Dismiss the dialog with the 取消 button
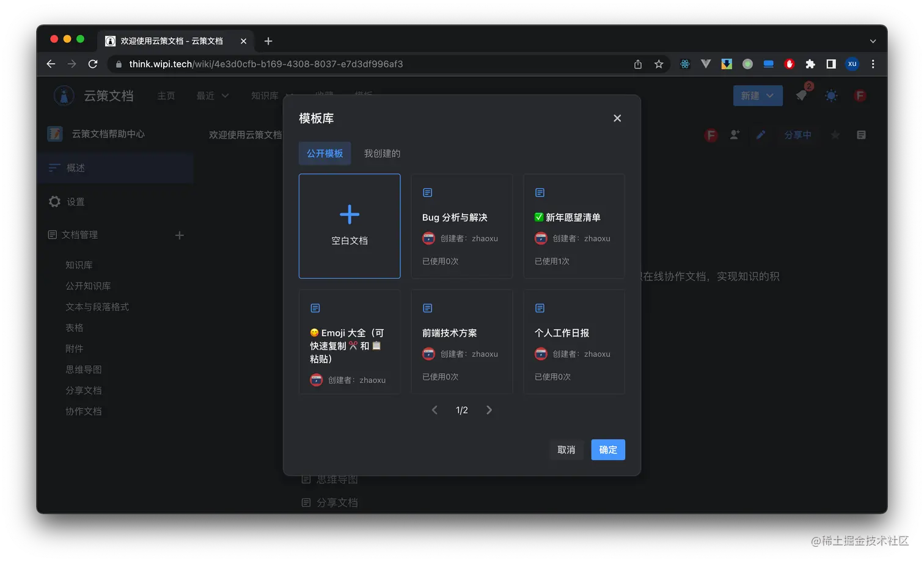The image size is (924, 562). coord(566,450)
